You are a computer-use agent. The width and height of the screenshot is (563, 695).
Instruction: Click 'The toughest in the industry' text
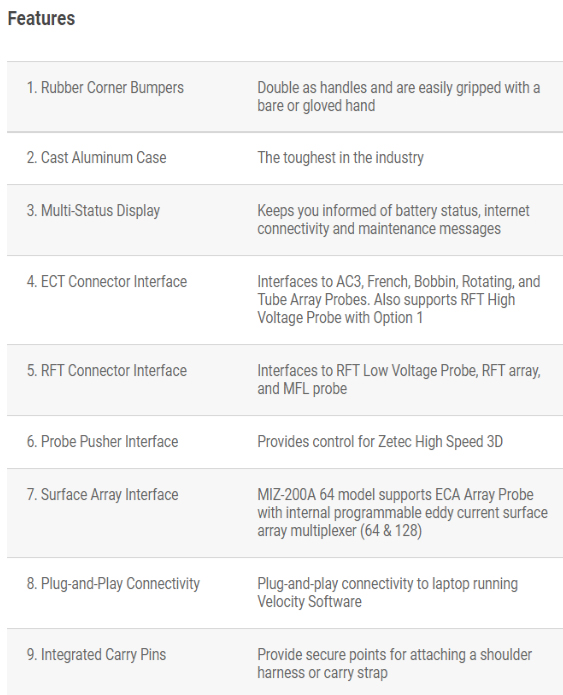coord(340,158)
